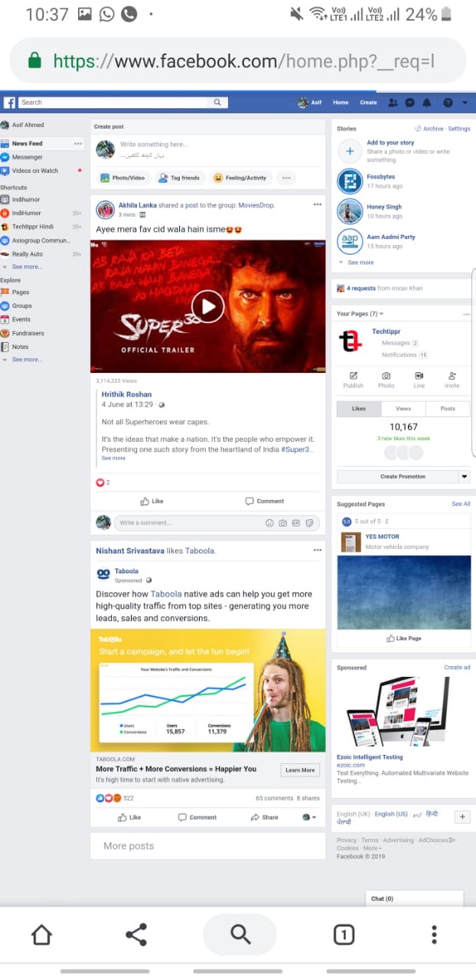Open Aam Aadmi Party story
Viewport: 476px width, 980px height.
350,241
